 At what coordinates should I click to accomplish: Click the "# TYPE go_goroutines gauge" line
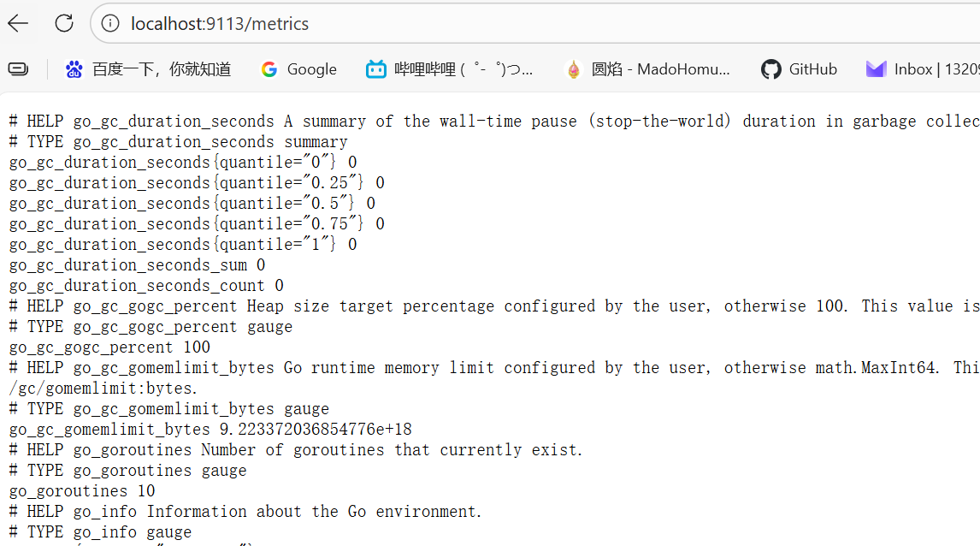127,471
